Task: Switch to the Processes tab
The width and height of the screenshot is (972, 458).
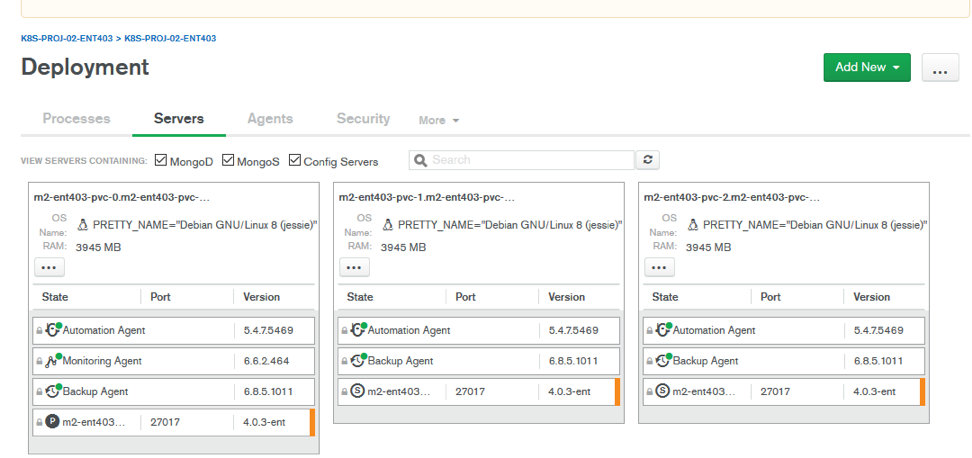Action: (x=76, y=119)
